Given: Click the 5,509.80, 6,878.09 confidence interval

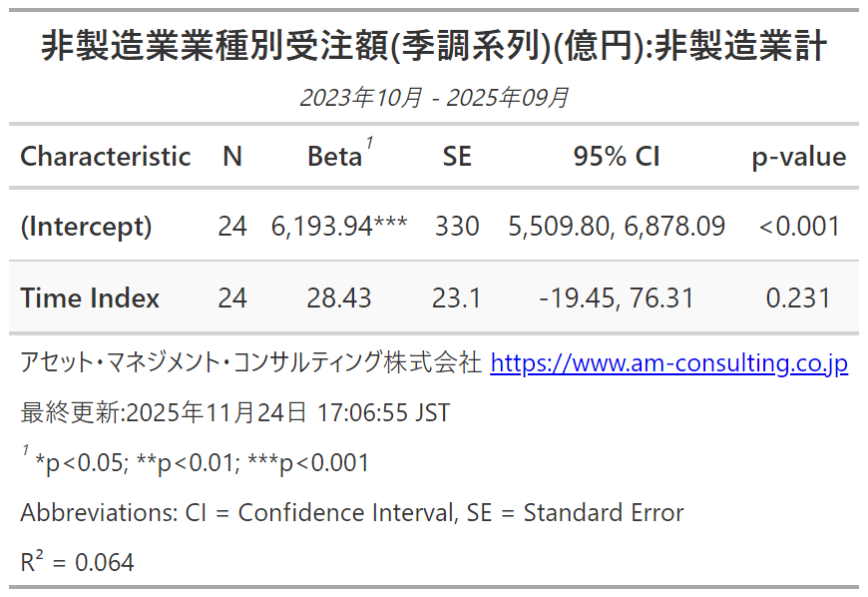Looking at the screenshot, I should (617, 227).
